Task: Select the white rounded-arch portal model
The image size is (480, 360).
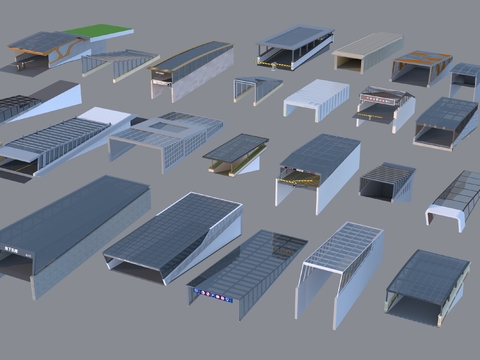Action: (454, 201)
